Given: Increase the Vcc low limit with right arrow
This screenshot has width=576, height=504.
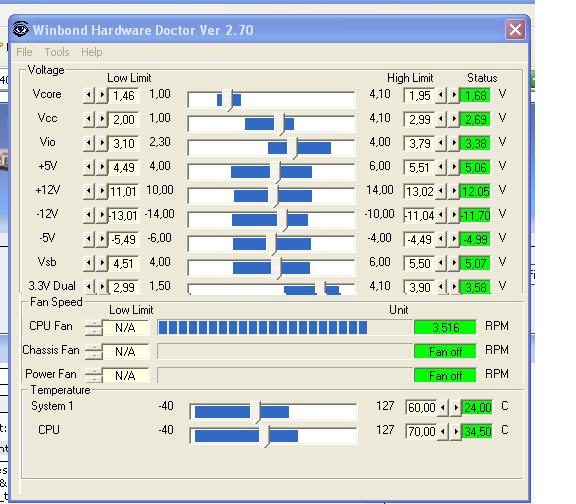Looking at the screenshot, I should pos(102,119).
